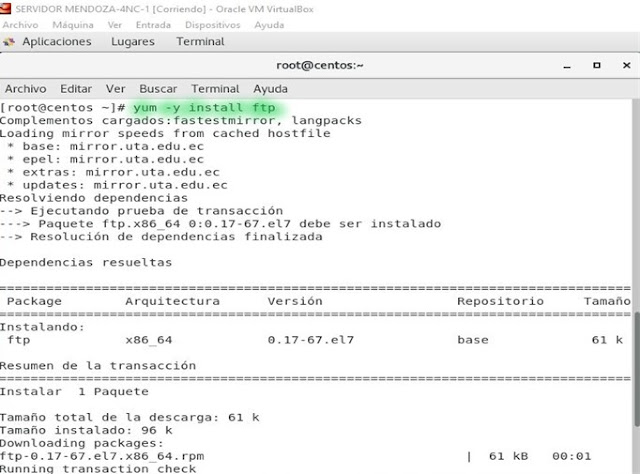
Task: Click 'Paquete ftp.x86_64 0:0.17-67.el7 debe ser instalado'
Action: [220, 224]
